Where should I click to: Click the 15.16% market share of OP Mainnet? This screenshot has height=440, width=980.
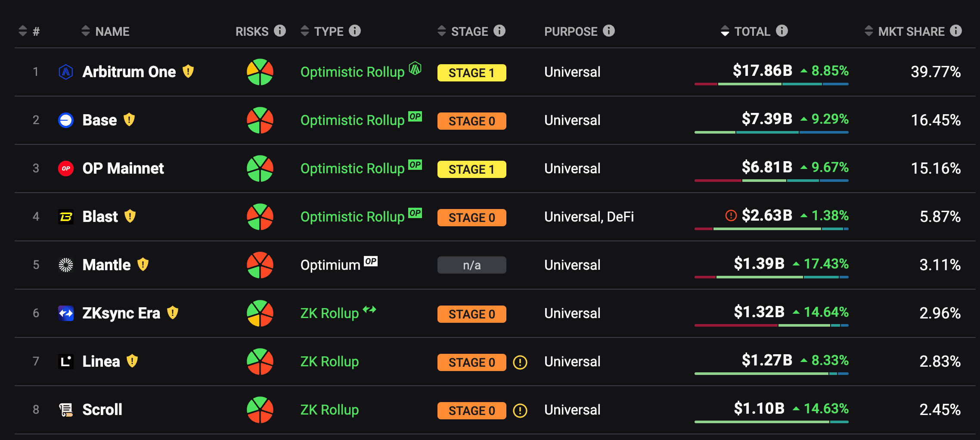936,168
